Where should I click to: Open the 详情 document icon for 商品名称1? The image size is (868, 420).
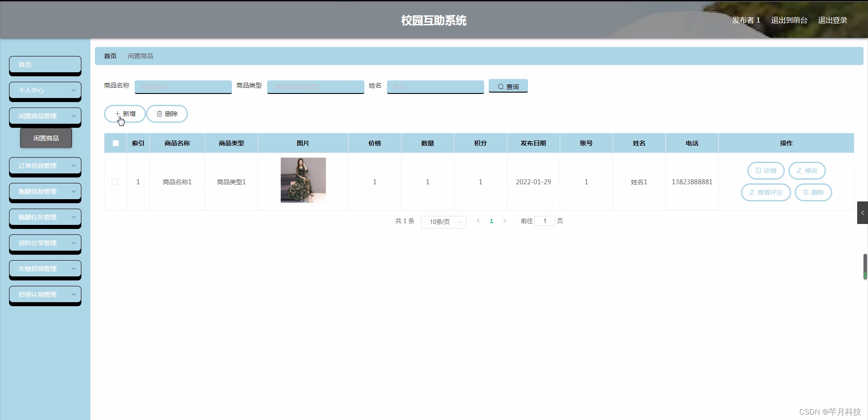[x=759, y=171]
